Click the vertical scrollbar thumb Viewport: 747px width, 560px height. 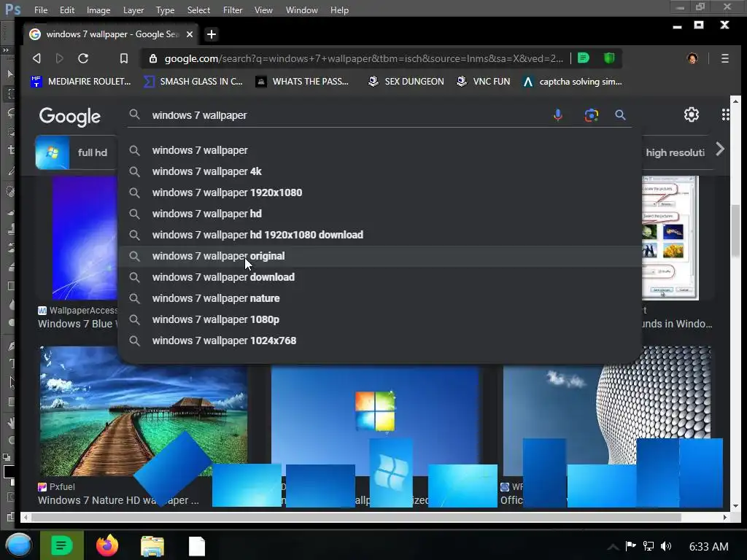coord(735,230)
